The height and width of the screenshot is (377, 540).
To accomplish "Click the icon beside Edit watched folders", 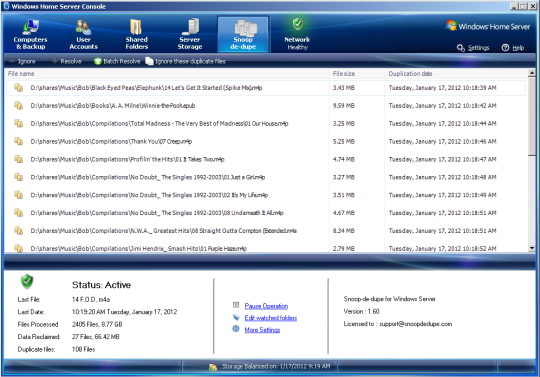I will coord(236,317).
